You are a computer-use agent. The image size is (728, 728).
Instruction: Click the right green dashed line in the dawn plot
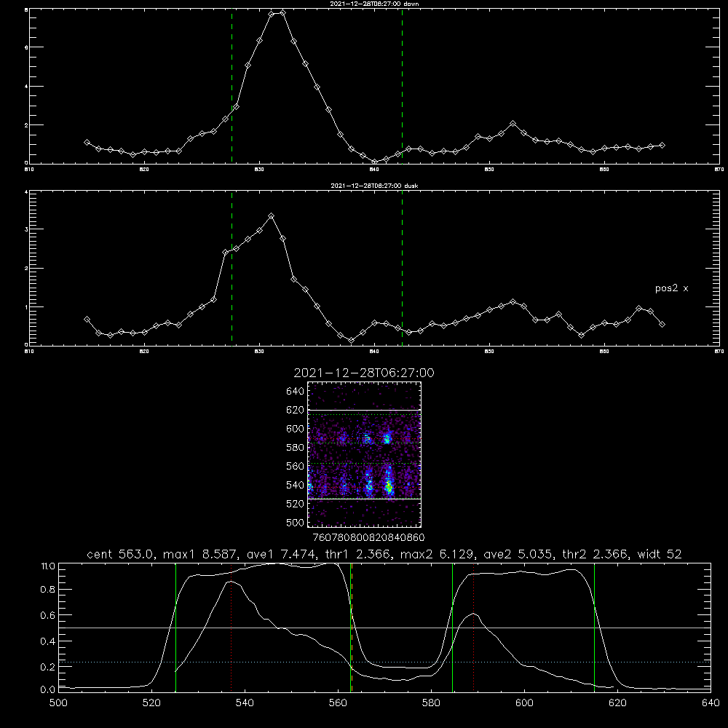tap(402, 86)
